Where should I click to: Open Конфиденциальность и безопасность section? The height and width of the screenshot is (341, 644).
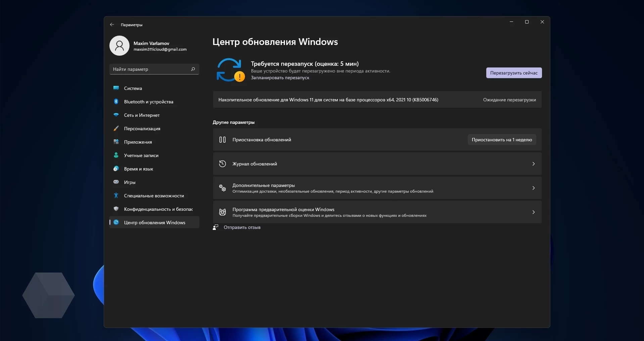154,209
